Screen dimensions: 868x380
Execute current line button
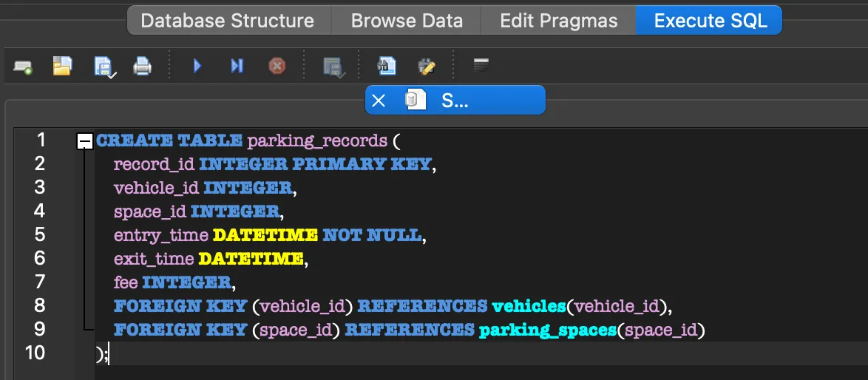pyautogui.click(x=237, y=67)
